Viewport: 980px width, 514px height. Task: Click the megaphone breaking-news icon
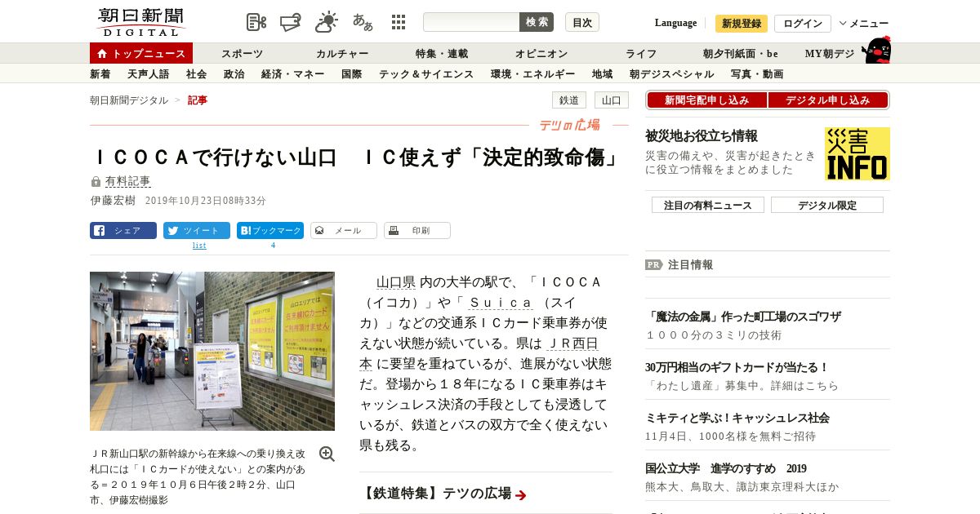(x=291, y=22)
